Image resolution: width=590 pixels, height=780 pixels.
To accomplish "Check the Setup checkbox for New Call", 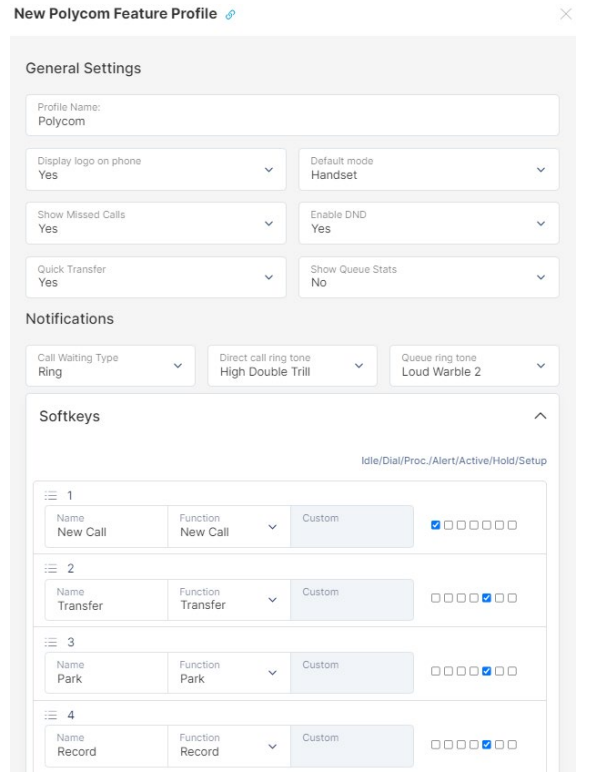I will coord(512,525).
